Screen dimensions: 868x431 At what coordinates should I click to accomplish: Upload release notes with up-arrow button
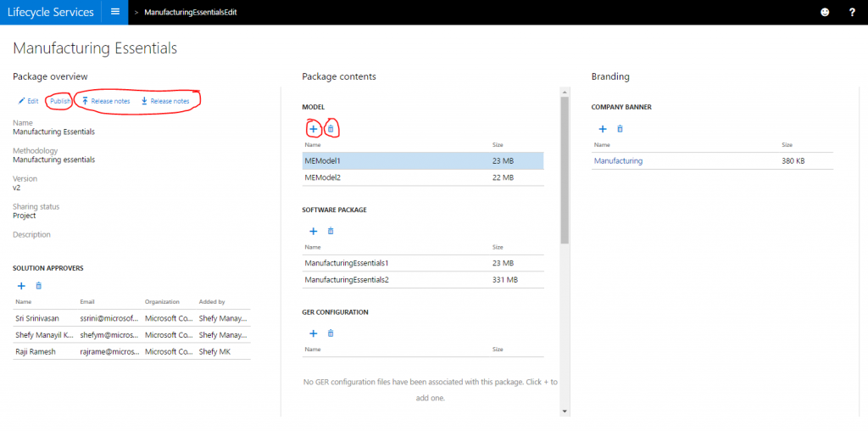pyautogui.click(x=105, y=101)
